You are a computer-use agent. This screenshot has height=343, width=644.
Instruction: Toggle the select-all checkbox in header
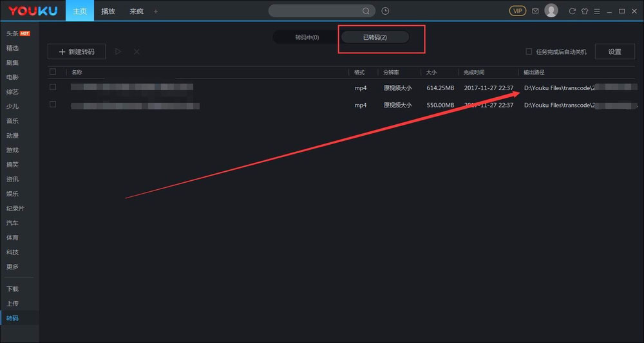pyautogui.click(x=53, y=72)
